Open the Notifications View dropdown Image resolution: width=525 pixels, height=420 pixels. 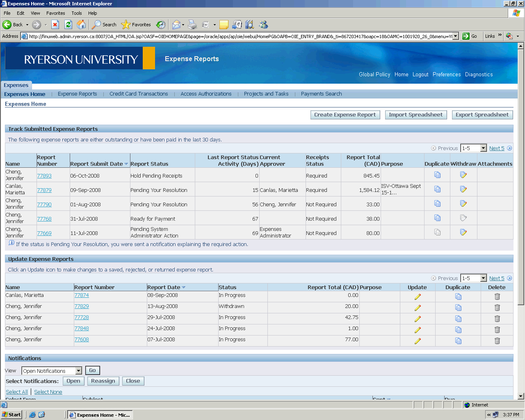[79, 371]
